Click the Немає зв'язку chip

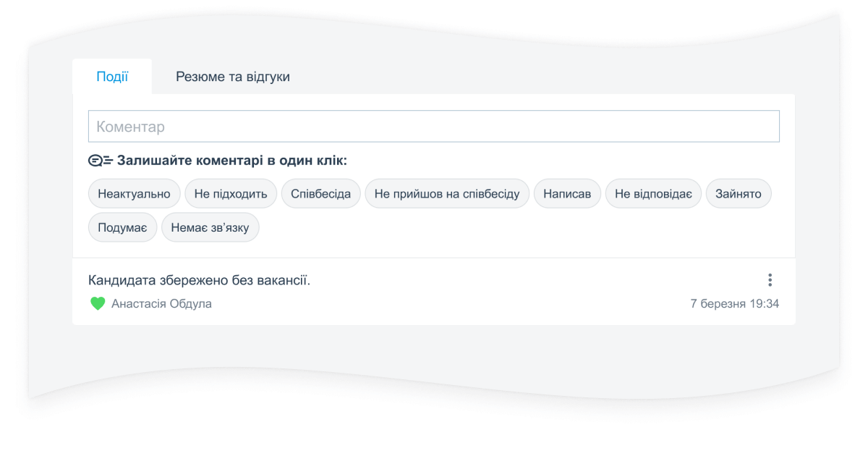click(210, 227)
